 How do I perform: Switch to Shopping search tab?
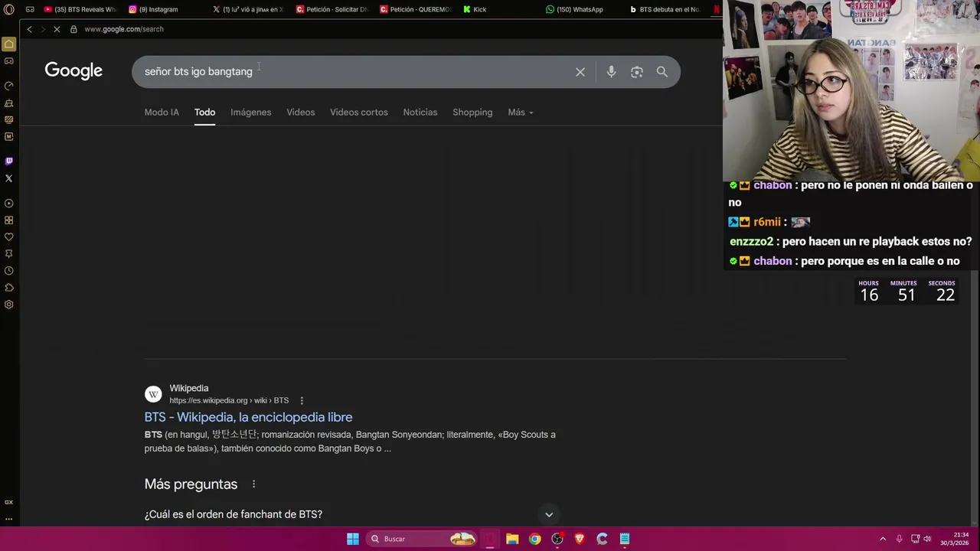click(x=472, y=112)
